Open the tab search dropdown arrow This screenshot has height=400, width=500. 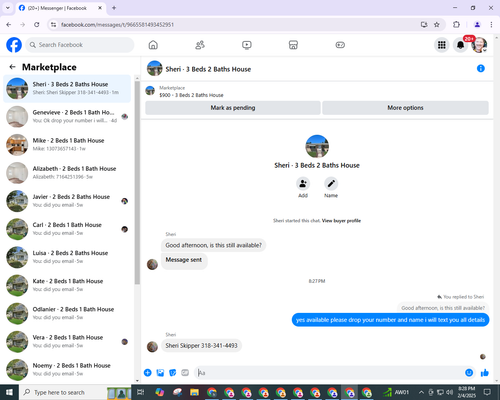8,8
